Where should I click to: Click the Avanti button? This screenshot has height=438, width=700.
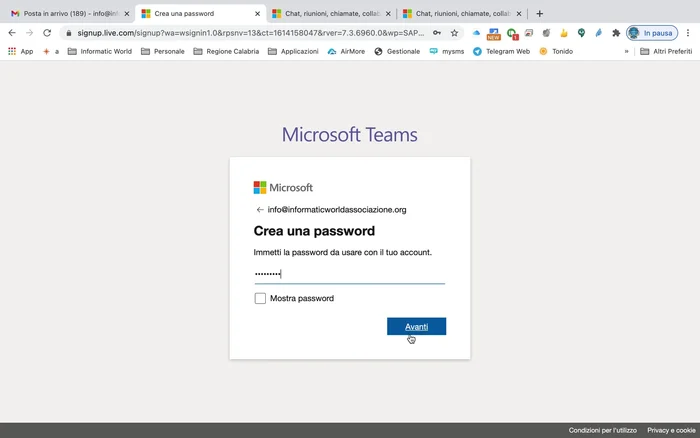point(417,326)
